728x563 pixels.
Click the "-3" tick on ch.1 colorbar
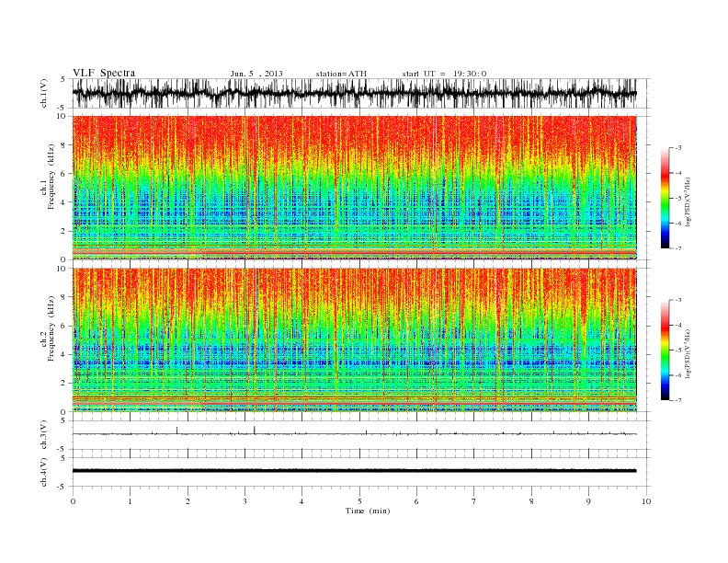coord(678,148)
